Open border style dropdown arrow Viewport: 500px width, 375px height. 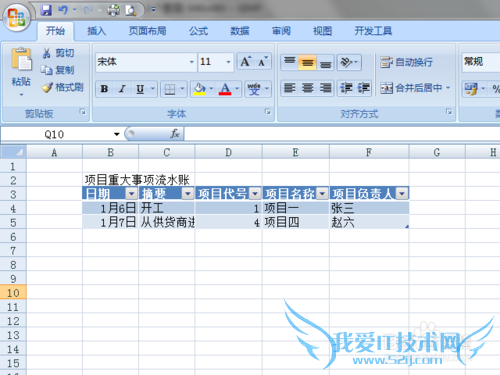(x=182, y=89)
